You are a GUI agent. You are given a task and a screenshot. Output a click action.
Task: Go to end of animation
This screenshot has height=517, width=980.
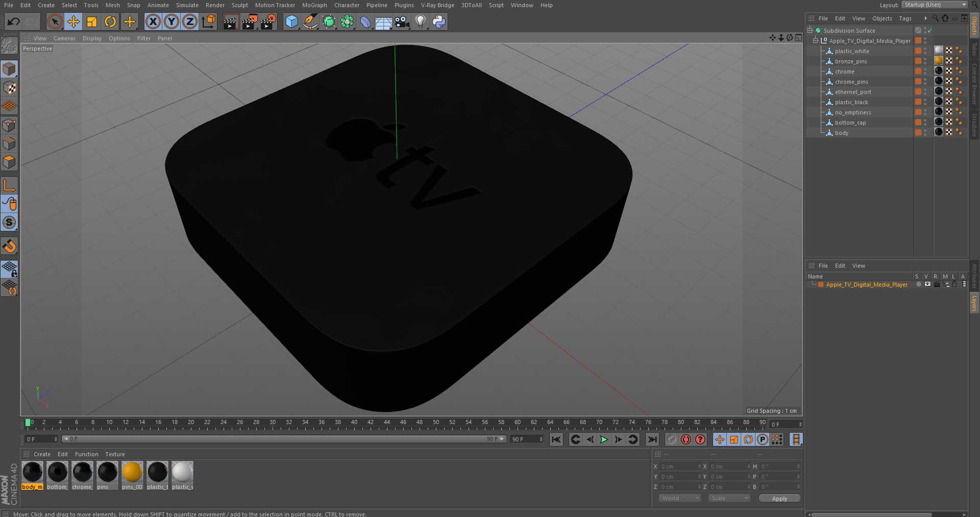[x=652, y=439]
